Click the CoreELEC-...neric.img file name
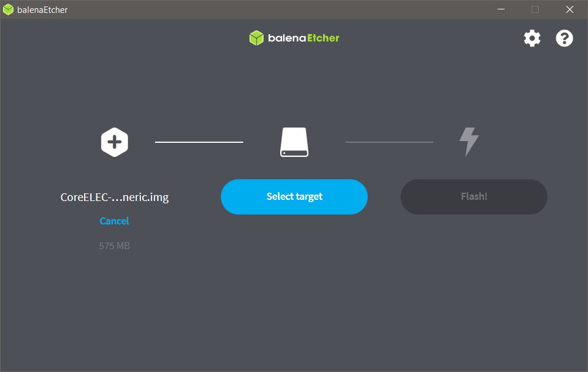Viewport: 588px width, 372px height. (x=115, y=197)
